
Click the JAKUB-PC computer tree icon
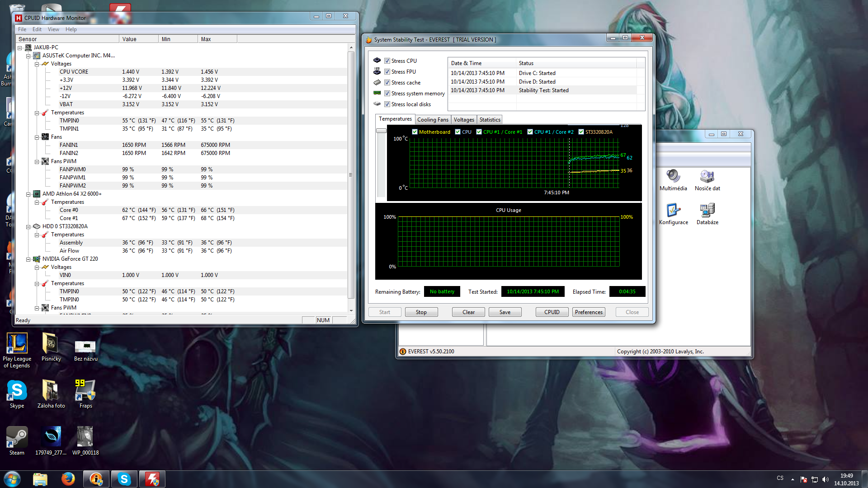[x=28, y=47]
